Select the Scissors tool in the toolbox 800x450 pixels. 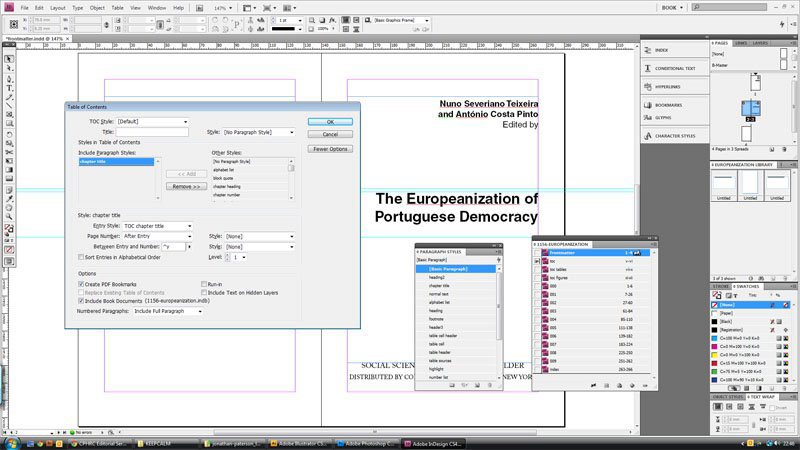tap(9, 152)
